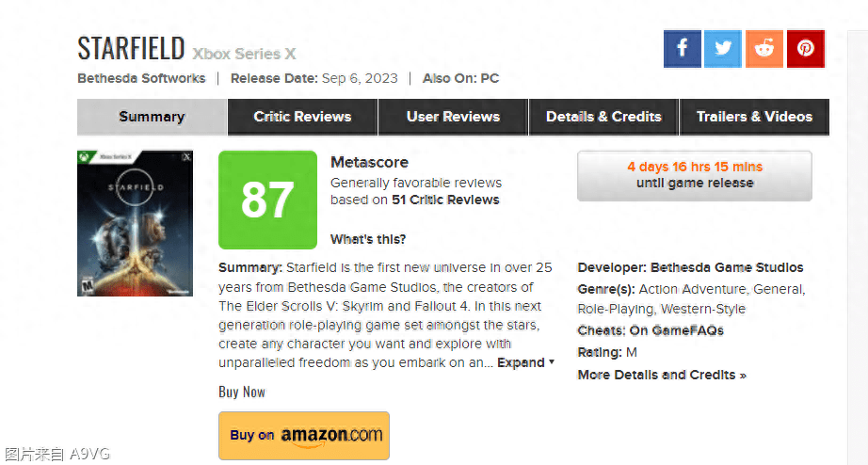The height and width of the screenshot is (465, 868).
Task: Click the PC platform link
Action: (x=490, y=78)
